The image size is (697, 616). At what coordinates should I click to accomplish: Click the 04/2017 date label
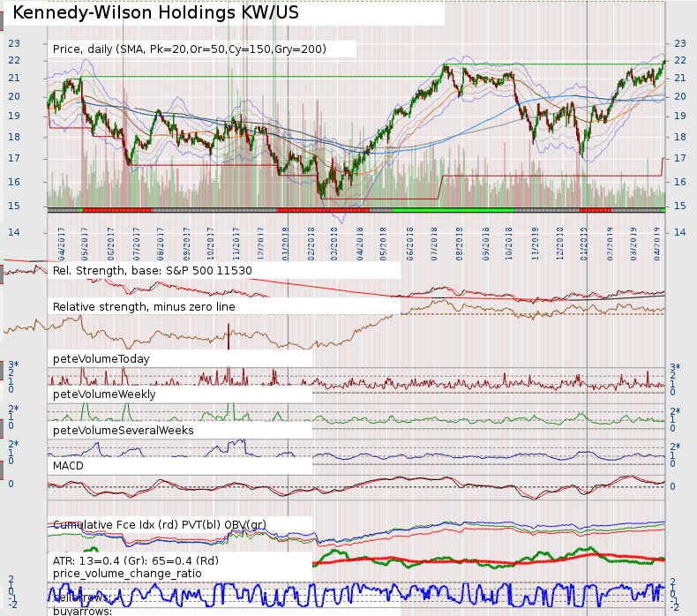62,244
